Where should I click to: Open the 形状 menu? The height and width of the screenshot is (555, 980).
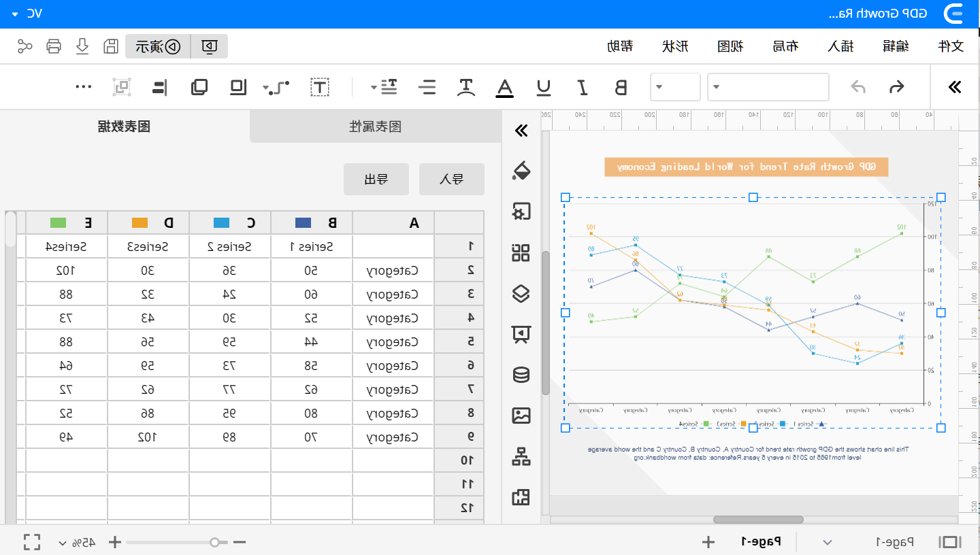tap(675, 46)
